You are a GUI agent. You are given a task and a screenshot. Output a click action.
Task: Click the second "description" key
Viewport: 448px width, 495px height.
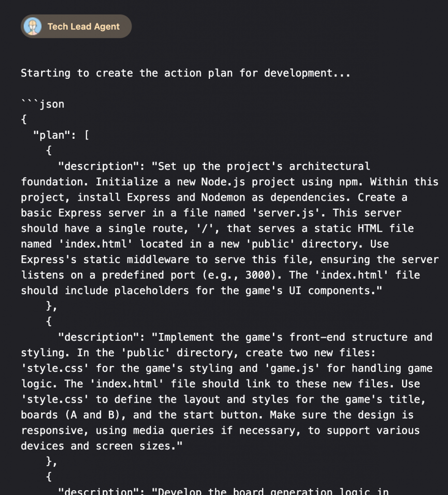coord(99,337)
